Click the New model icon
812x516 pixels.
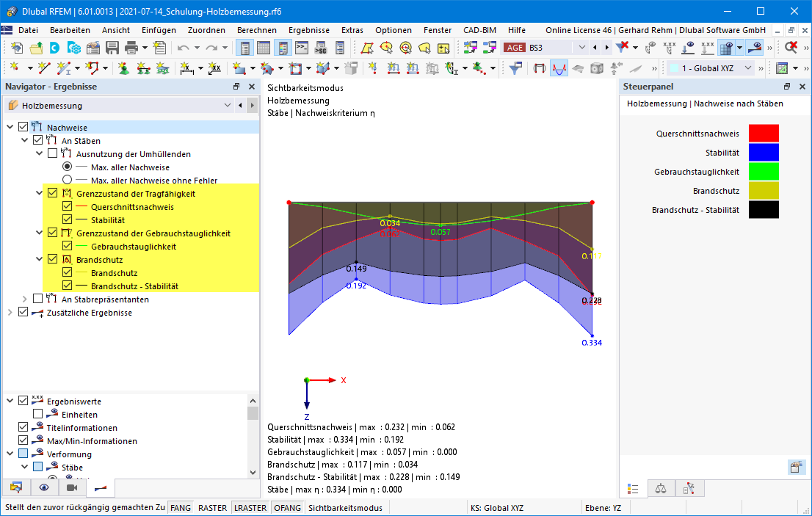(x=17, y=48)
